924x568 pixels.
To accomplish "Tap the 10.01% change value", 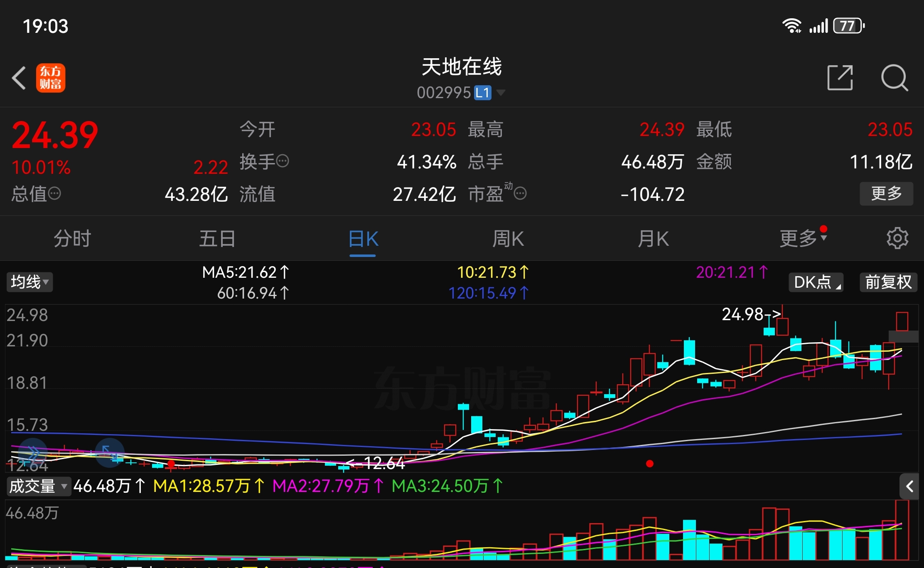I will (x=41, y=168).
